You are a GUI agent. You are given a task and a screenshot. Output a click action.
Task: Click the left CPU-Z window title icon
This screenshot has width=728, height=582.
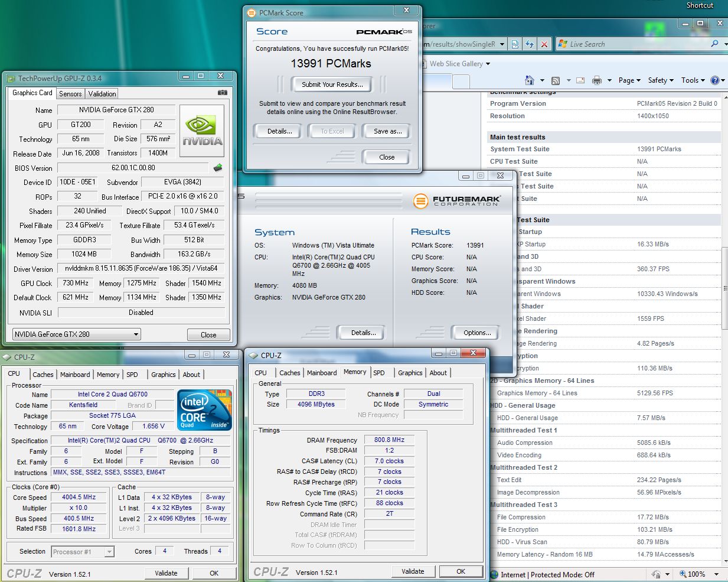pyautogui.click(x=7, y=357)
